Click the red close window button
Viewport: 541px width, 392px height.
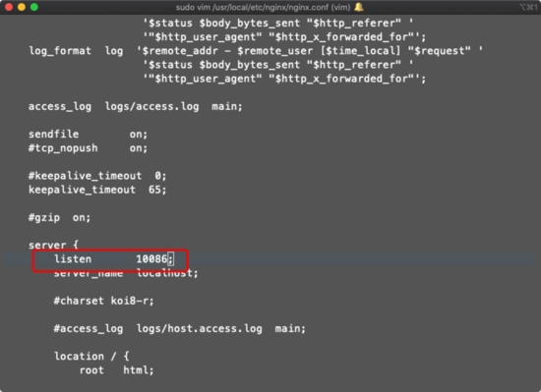(x=9, y=7)
